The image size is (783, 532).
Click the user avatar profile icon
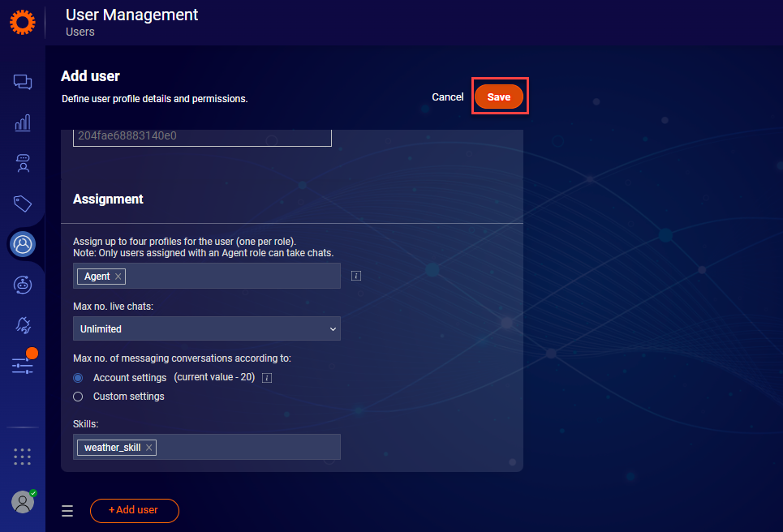23,502
